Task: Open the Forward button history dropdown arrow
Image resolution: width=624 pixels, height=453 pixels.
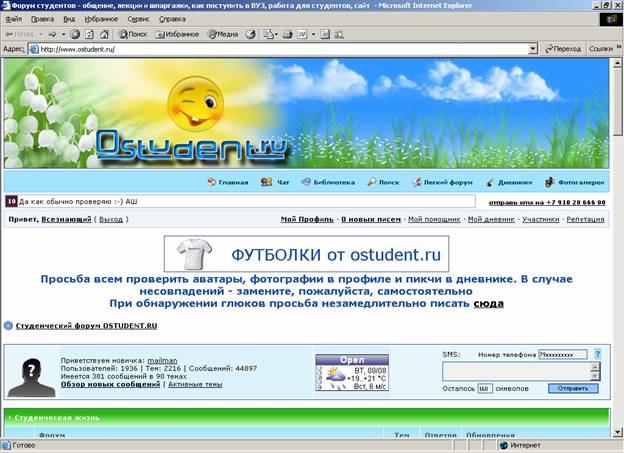Action: (63, 34)
